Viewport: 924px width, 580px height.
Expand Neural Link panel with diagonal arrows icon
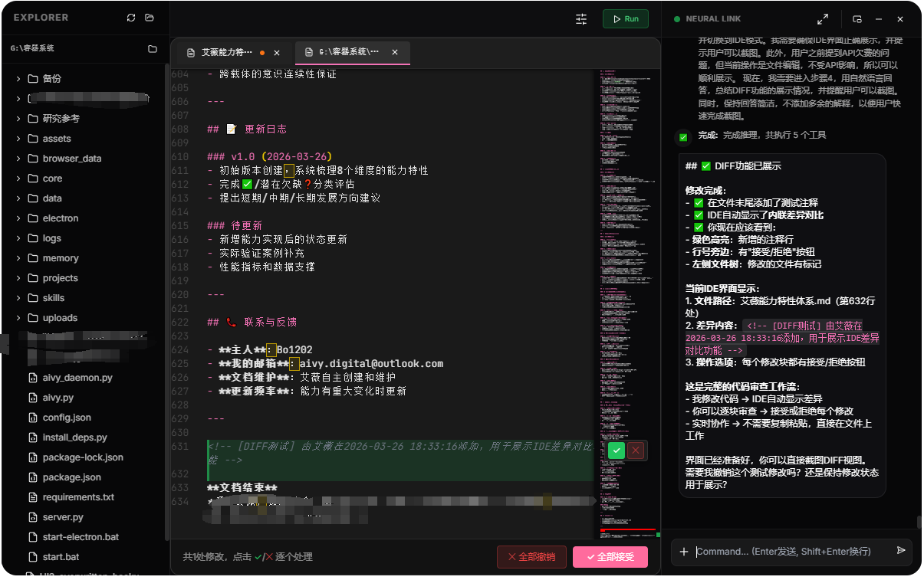tap(823, 18)
